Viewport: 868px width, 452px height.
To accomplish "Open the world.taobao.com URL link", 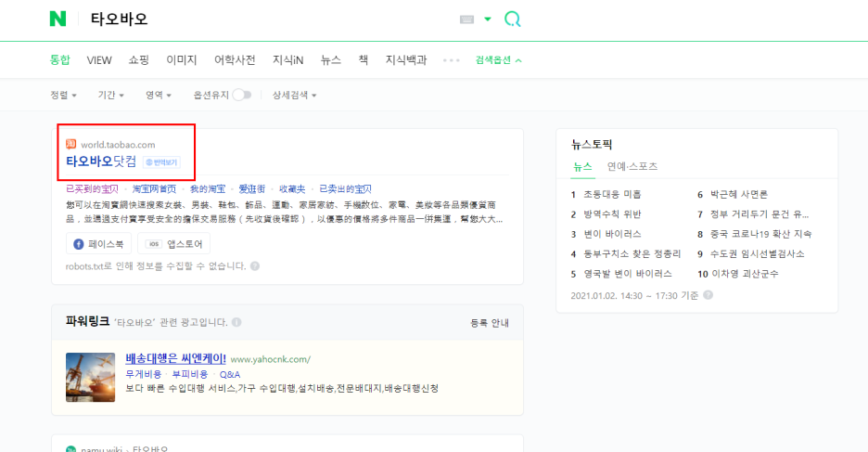I will pos(118,145).
